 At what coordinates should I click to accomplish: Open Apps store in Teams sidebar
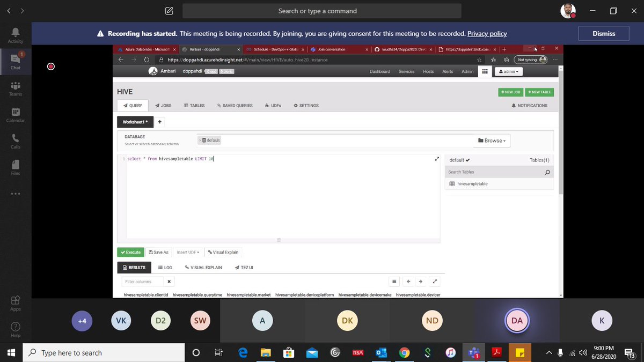16,303
